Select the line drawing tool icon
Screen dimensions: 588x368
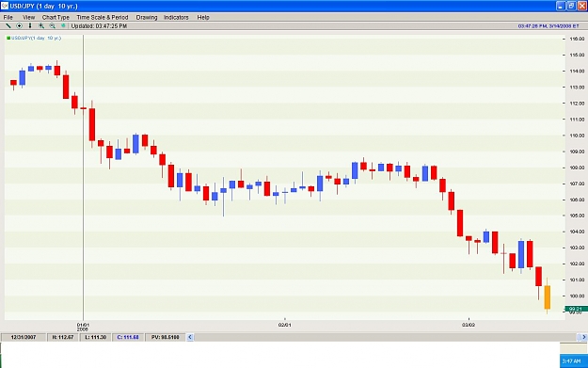click(x=8, y=26)
